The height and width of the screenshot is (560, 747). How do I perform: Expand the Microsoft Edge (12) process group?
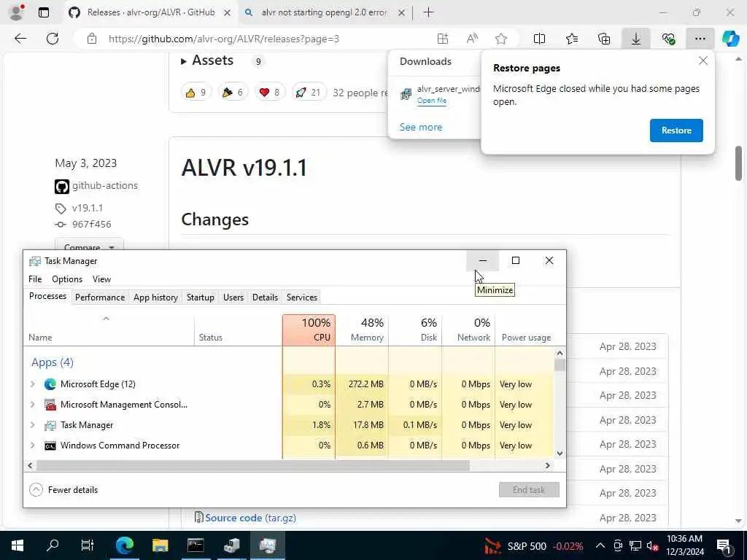[32, 384]
